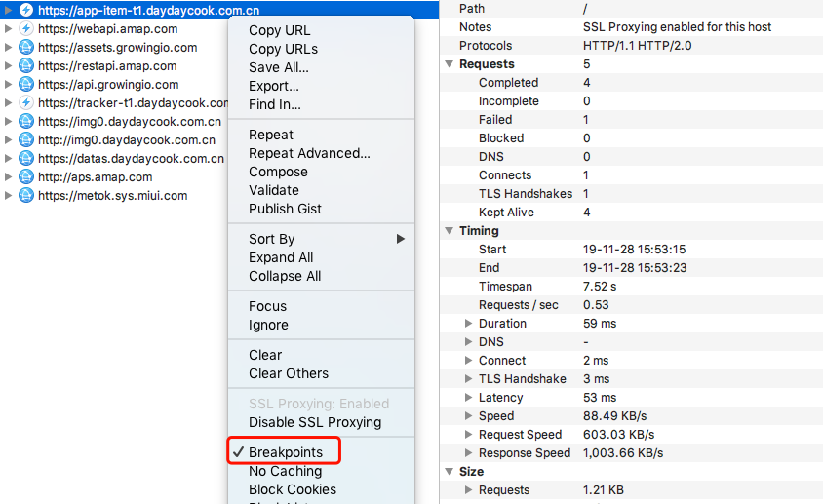Screen dimensions: 823x504
Task: Choose Copy URL from the context menu
Action: tap(279, 30)
